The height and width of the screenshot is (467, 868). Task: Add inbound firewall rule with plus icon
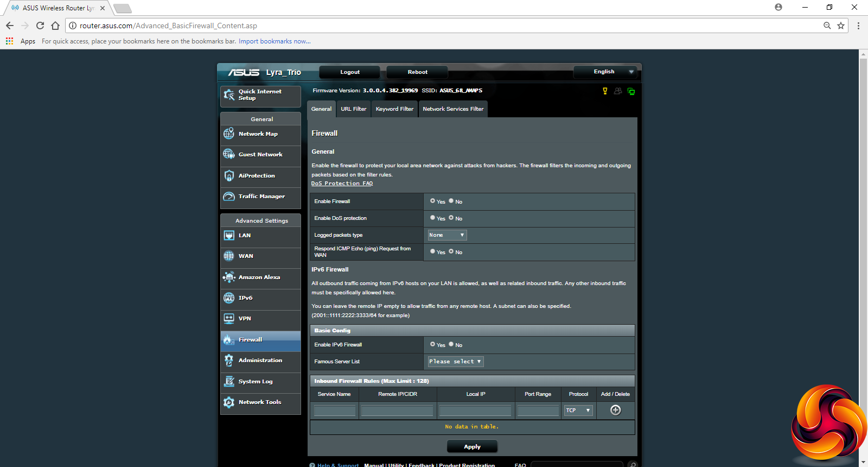pos(615,410)
